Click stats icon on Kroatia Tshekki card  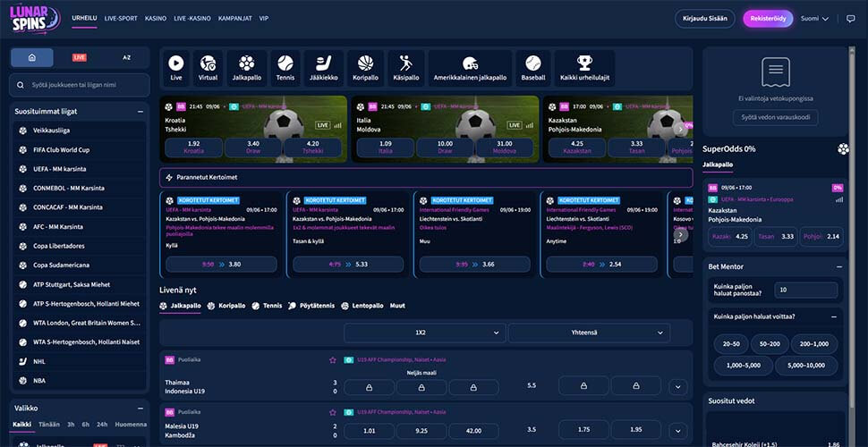tap(337, 125)
